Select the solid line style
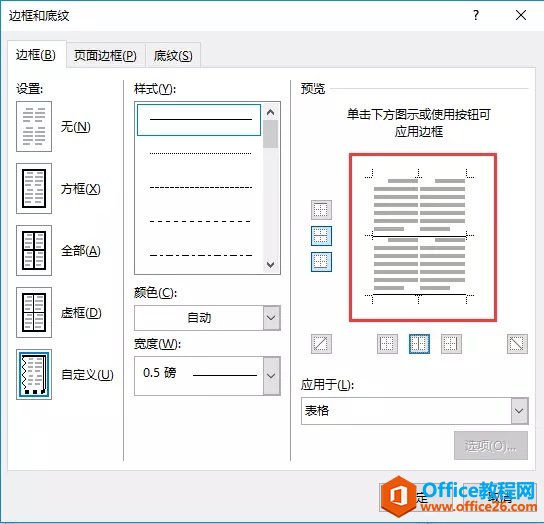This screenshot has width=544, height=524. (199, 120)
